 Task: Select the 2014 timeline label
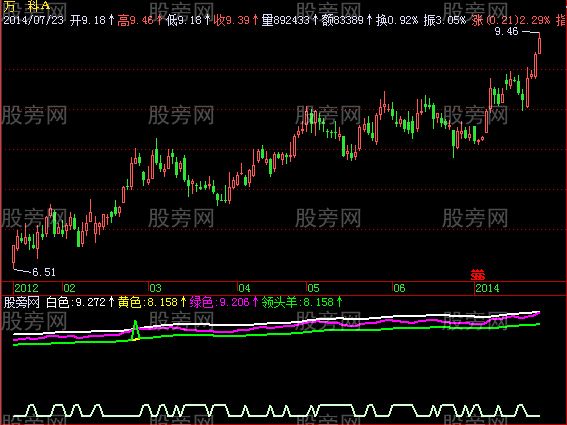click(x=487, y=288)
